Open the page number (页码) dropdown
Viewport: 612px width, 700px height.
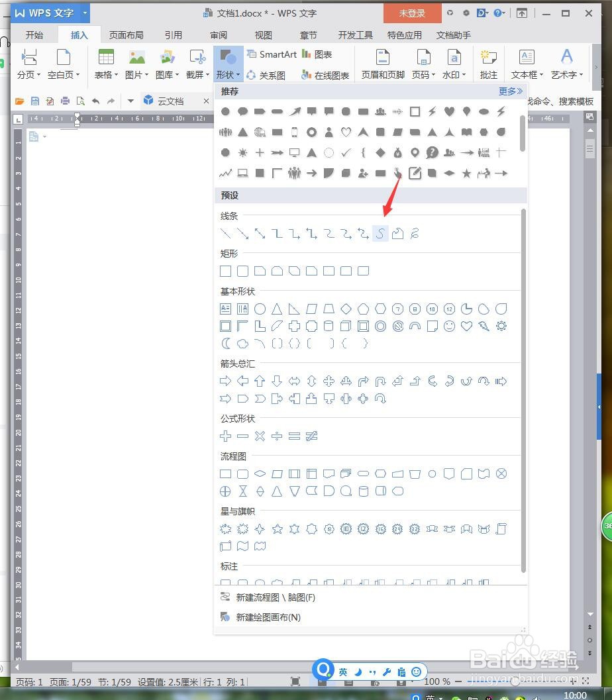point(423,65)
